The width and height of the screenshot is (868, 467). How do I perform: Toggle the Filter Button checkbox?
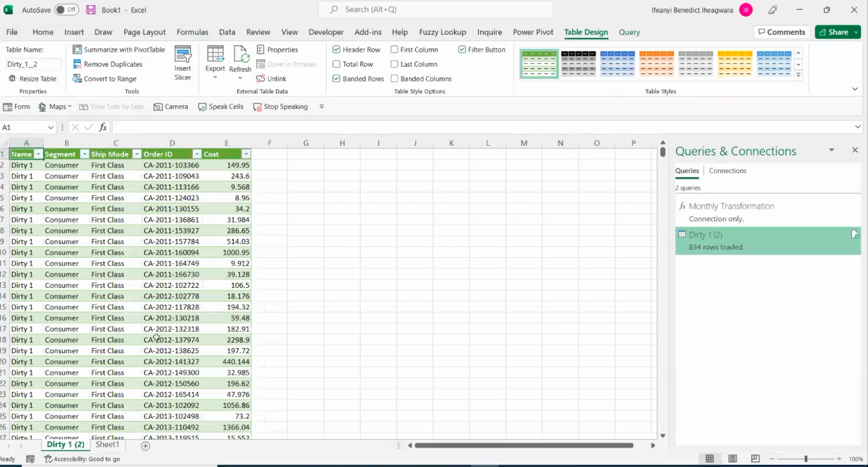coord(462,49)
